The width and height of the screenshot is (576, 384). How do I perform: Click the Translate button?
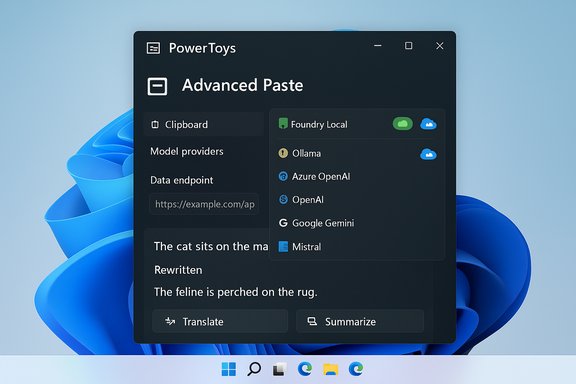(220, 322)
